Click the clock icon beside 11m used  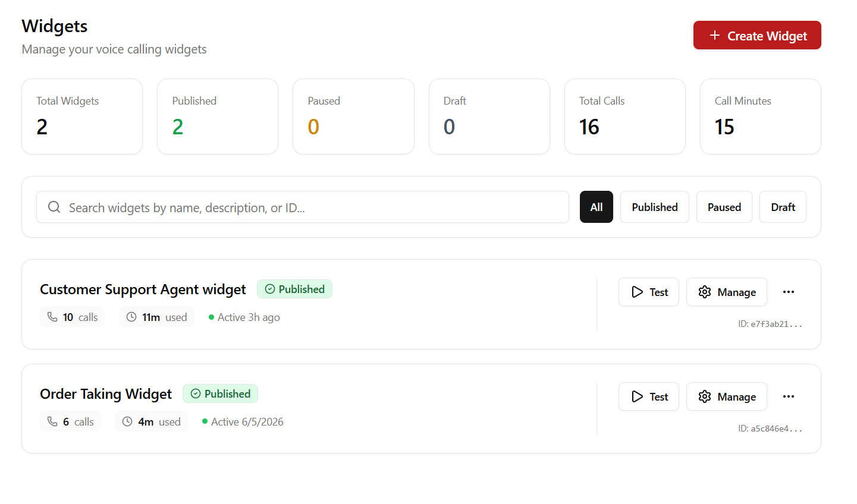(131, 317)
